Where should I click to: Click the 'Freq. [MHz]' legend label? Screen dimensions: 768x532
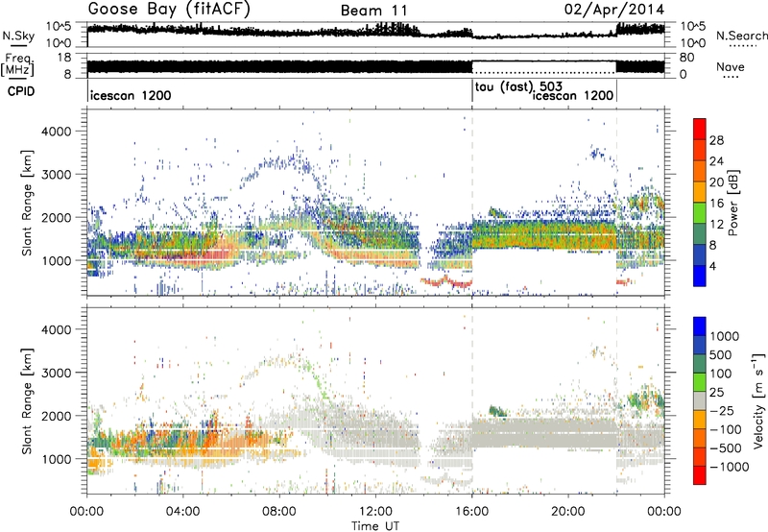coord(17,65)
